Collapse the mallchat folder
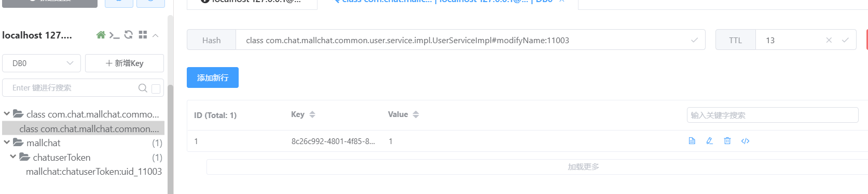 (x=7, y=142)
